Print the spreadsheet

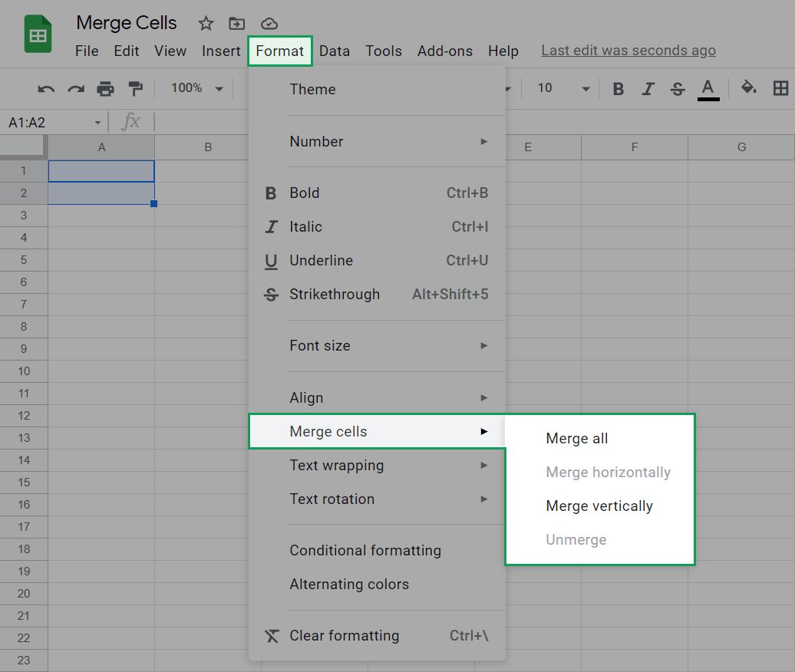coord(105,89)
